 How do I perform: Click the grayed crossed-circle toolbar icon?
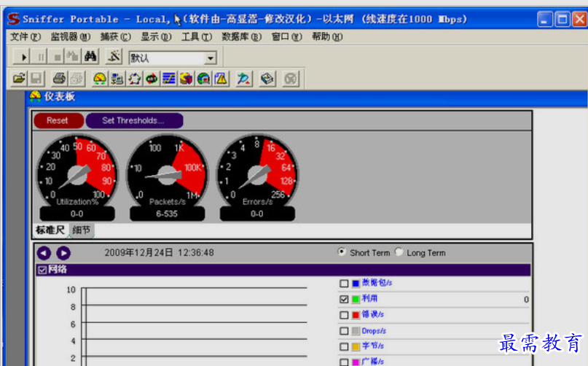pos(291,79)
